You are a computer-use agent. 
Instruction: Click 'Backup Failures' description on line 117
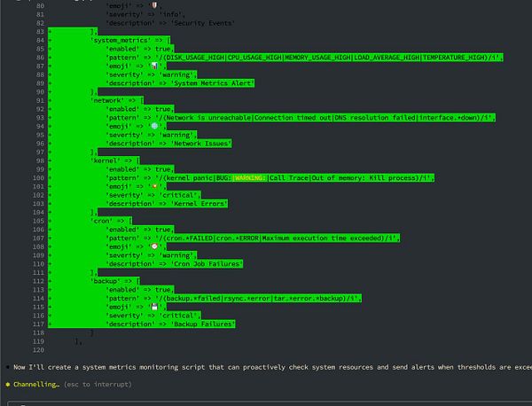tap(202, 324)
